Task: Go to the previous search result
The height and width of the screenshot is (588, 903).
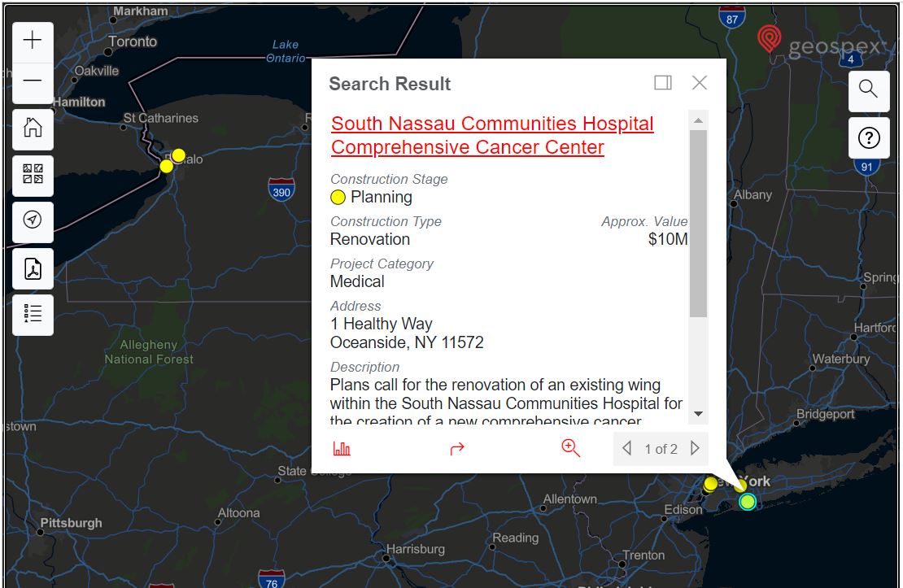Action: point(627,448)
